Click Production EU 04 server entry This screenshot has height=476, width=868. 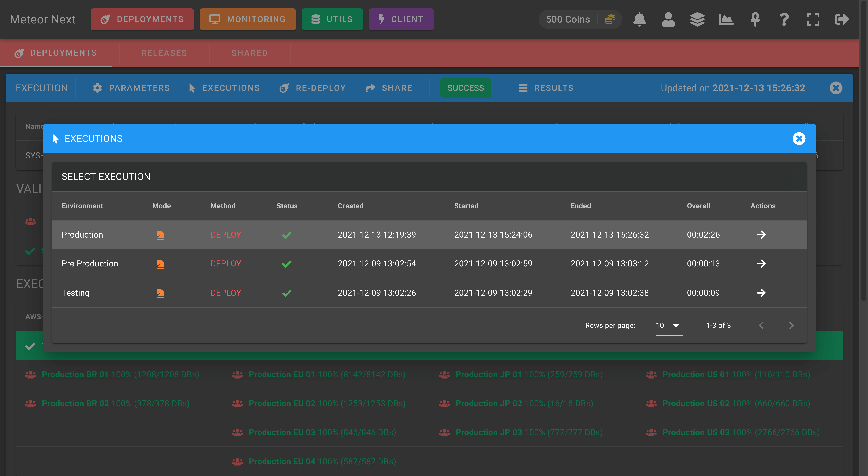pos(322,461)
